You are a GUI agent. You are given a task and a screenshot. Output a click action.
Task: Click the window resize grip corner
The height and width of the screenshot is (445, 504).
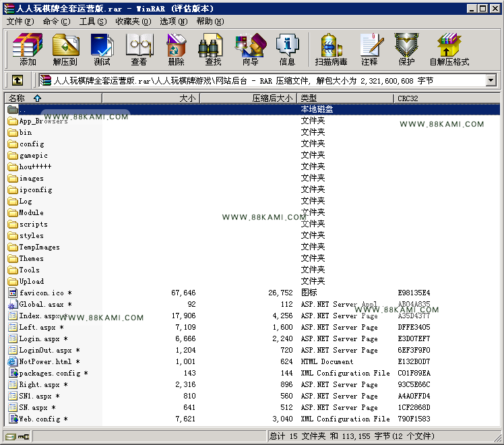click(497, 438)
